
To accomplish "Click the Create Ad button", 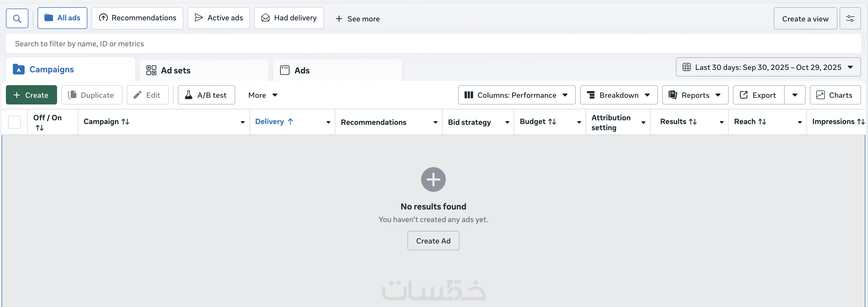I will coord(433,241).
